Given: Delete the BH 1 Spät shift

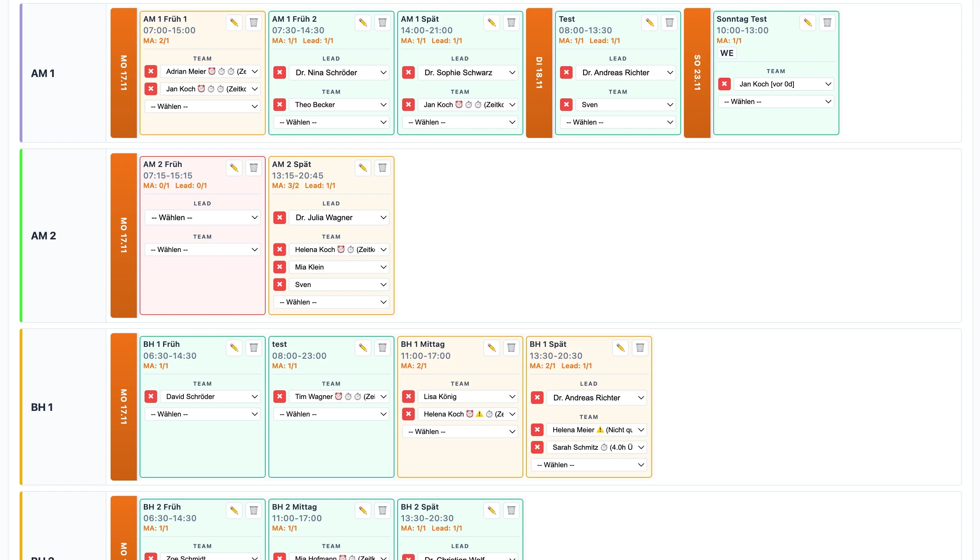Looking at the screenshot, I should (x=640, y=348).
